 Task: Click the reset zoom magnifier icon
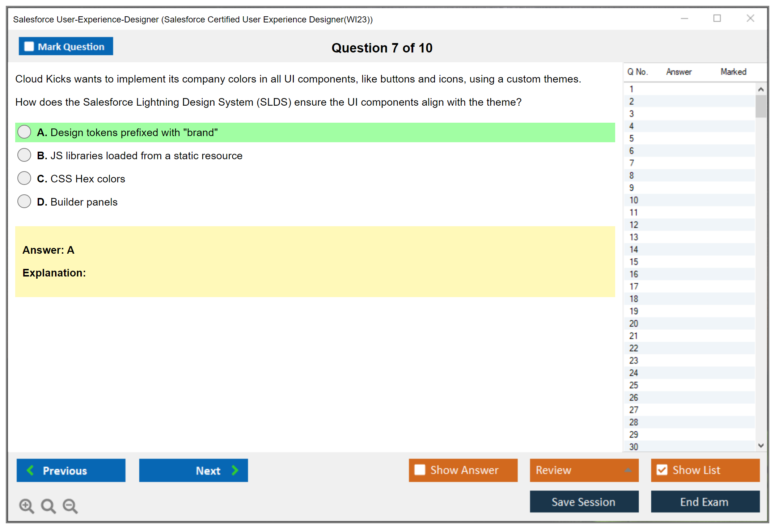tap(48, 506)
